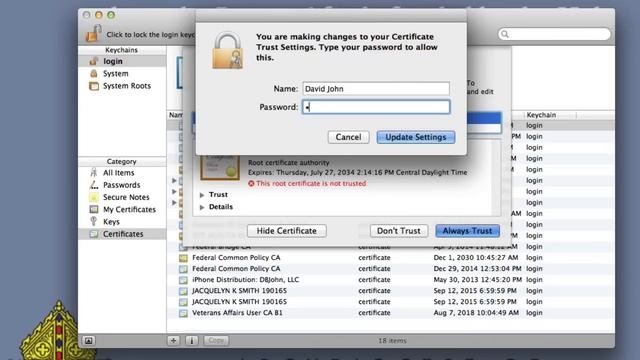Click the Keychains sidebar header
The image size is (640, 360).
coord(122,50)
